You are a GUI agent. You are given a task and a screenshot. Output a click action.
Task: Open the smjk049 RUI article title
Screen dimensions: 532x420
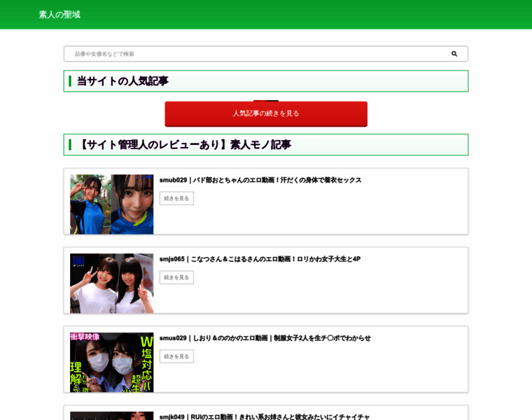[265, 416]
